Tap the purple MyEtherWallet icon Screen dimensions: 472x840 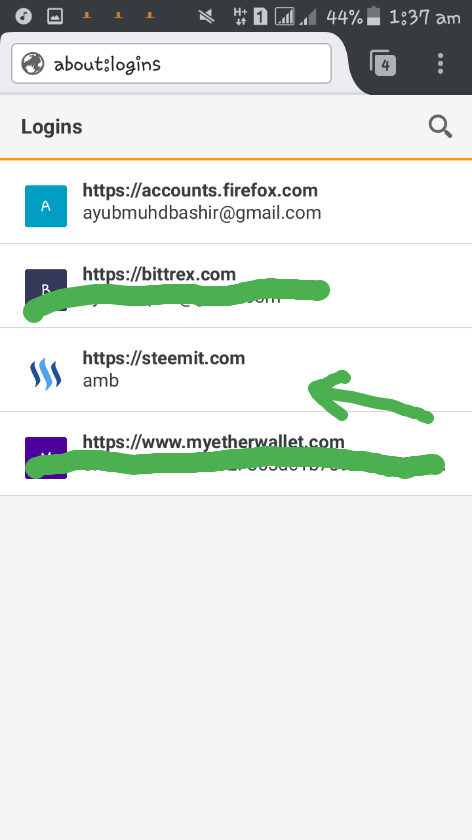coord(46,458)
